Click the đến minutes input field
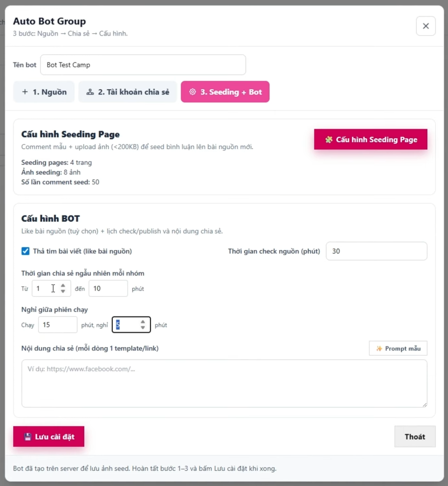Viewport: 448px width, 486px height. tap(108, 288)
